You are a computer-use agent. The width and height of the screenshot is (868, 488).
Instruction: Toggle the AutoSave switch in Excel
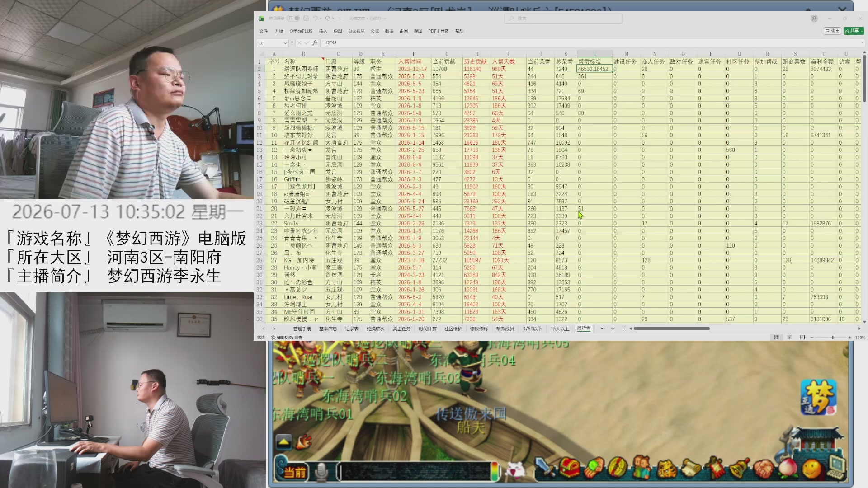[x=294, y=18]
